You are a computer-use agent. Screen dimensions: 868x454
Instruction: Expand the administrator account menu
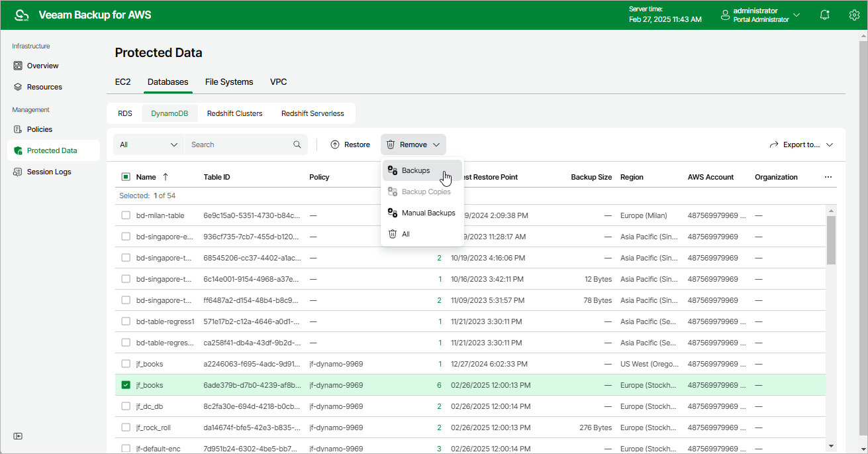(x=796, y=15)
